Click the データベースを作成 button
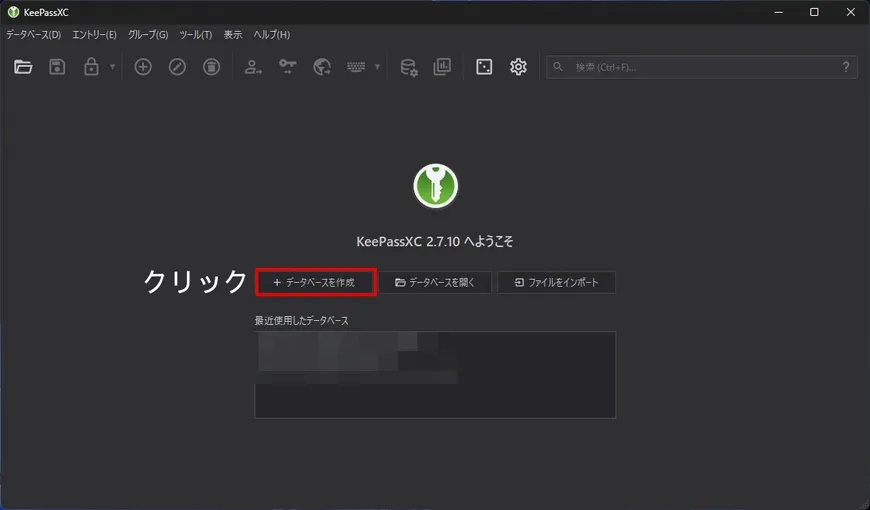 point(316,282)
